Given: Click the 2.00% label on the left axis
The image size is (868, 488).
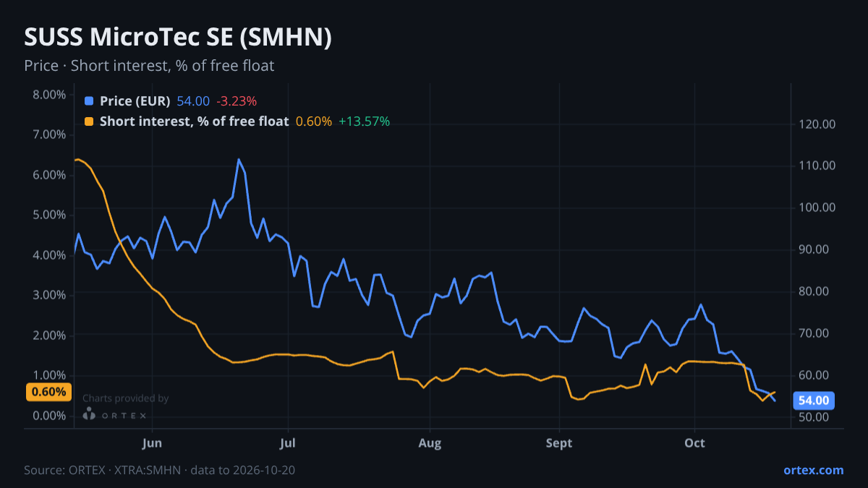Looking at the screenshot, I should pos(49,335).
